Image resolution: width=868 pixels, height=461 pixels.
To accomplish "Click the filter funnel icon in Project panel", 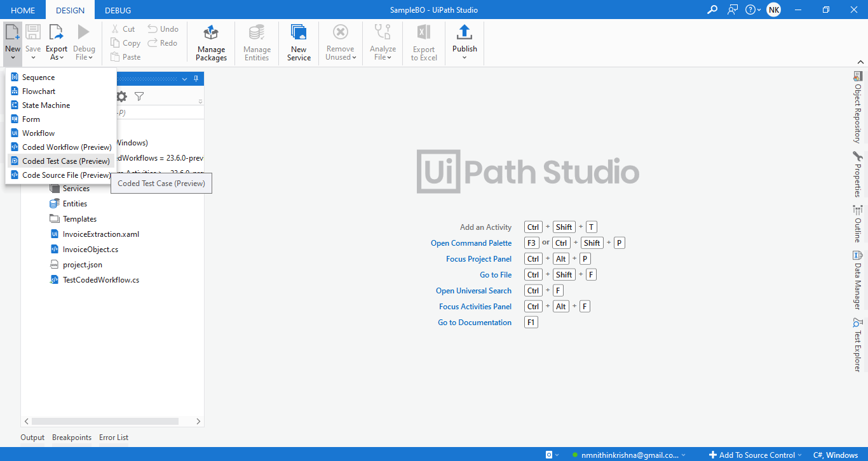I will pos(139,97).
